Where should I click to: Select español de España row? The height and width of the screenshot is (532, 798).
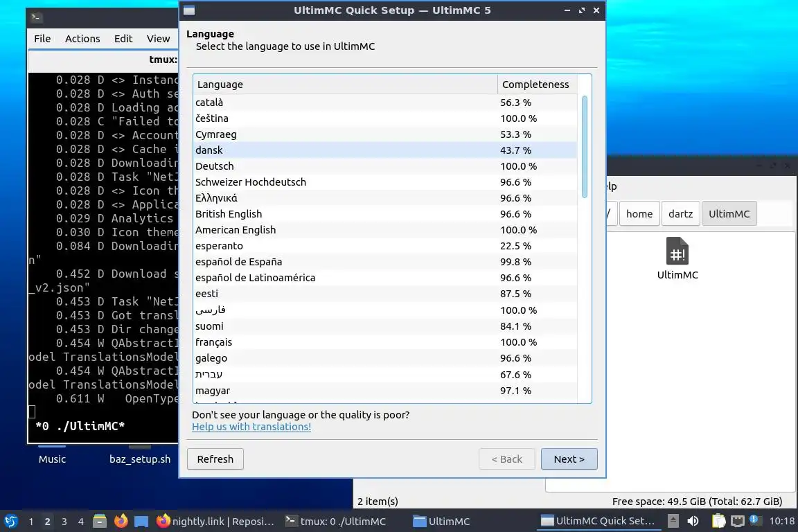click(384, 262)
